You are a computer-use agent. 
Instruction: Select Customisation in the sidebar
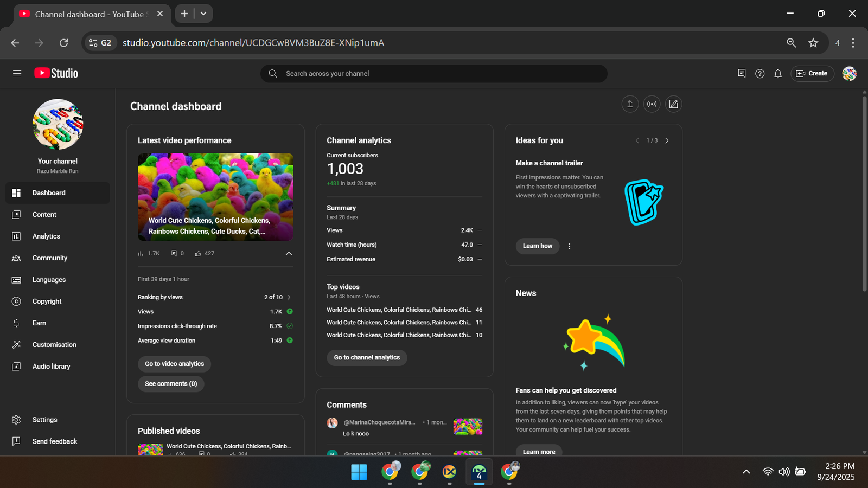point(54,345)
